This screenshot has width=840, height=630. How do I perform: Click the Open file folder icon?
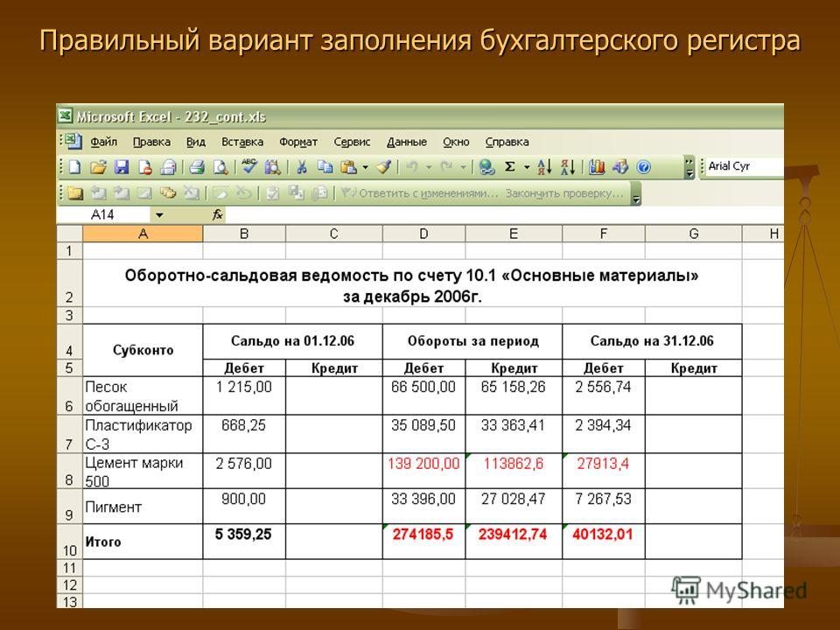click(x=98, y=167)
